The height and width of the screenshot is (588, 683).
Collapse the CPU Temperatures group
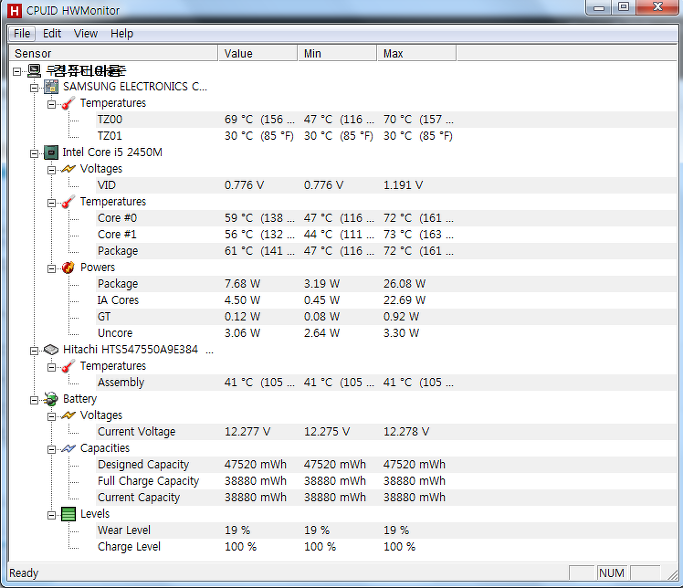tap(51, 203)
